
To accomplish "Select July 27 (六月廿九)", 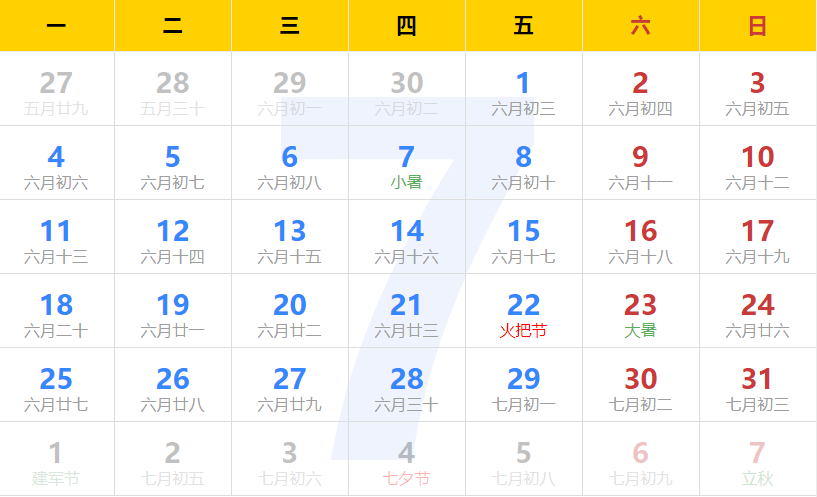I will point(290,384).
